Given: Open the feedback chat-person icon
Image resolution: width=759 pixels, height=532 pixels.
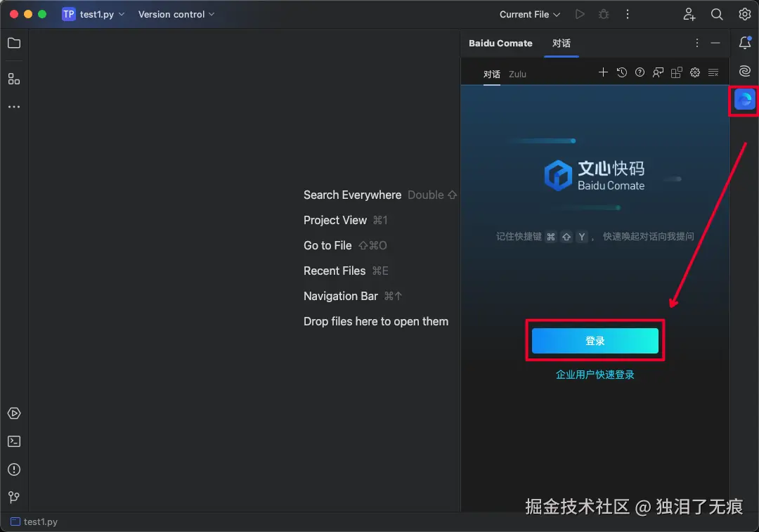Looking at the screenshot, I should pos(658,72).
